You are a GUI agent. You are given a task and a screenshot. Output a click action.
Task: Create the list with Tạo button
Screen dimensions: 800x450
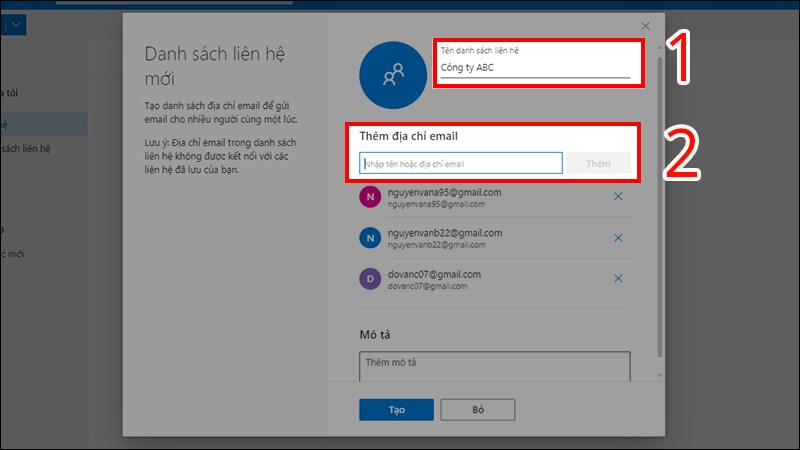tap(396, 410)
